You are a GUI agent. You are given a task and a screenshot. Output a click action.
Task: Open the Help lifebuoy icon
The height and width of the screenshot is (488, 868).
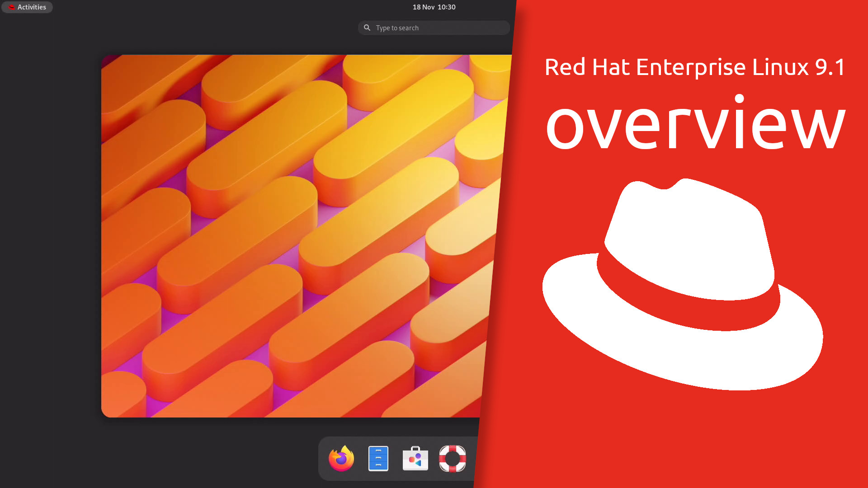coord(452,458)
